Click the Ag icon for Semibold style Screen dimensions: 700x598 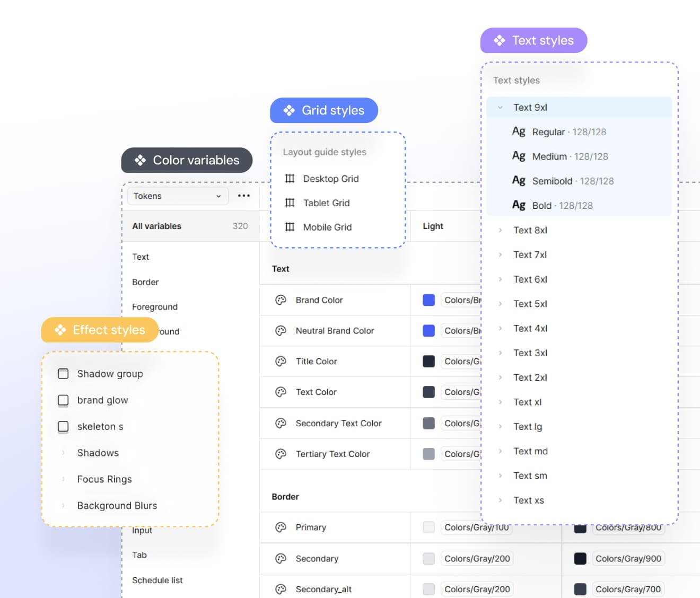(x=519, y=180)
